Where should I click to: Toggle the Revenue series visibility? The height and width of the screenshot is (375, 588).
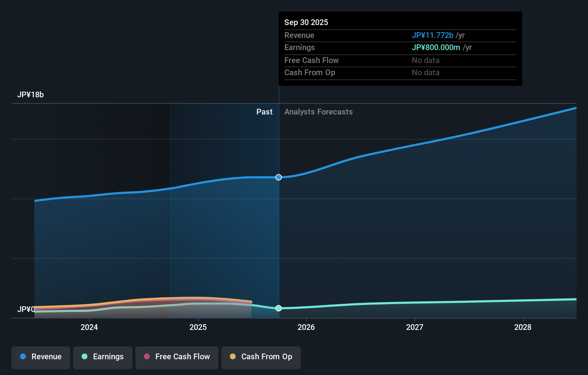click(x=40, y=357)
